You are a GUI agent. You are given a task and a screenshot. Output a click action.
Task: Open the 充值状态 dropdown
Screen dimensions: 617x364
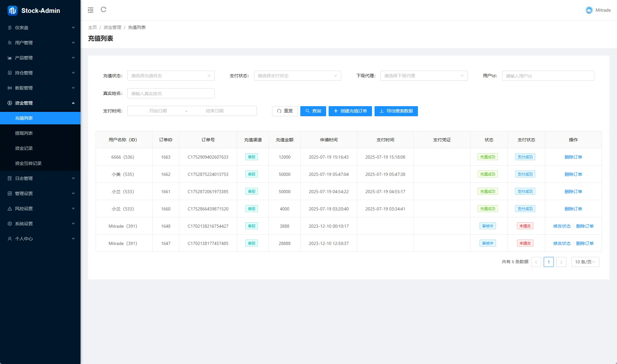pyautogui.click(x=171, y=76)
